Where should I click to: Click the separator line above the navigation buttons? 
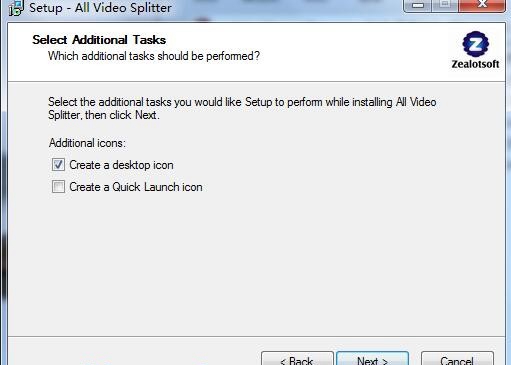pos(257,336)
